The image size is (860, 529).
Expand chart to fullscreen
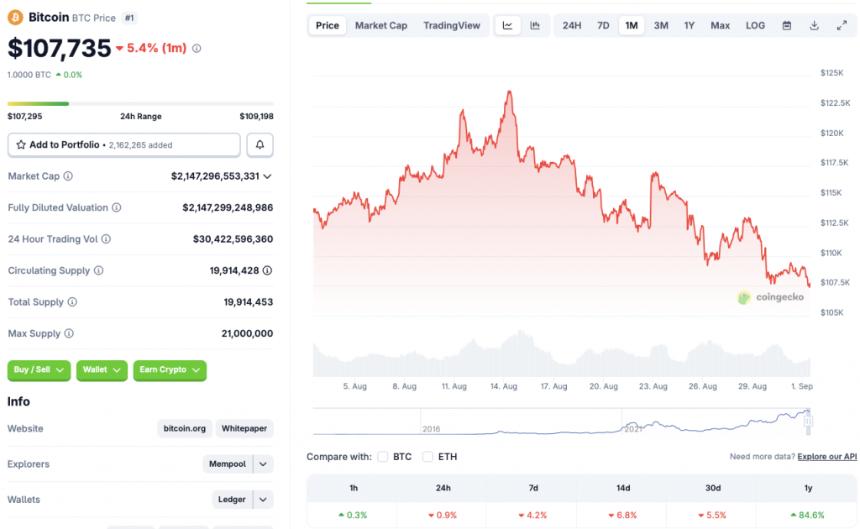coord(841,25)
